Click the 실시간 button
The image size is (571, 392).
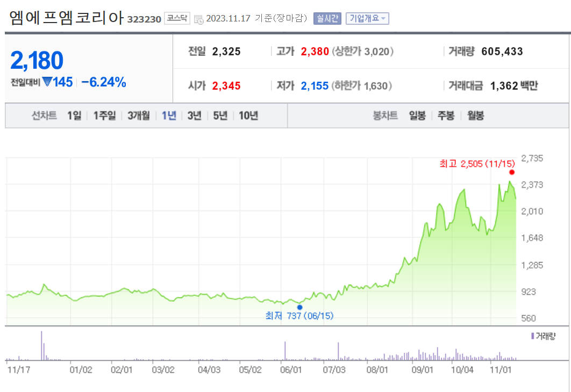point(327,19)
